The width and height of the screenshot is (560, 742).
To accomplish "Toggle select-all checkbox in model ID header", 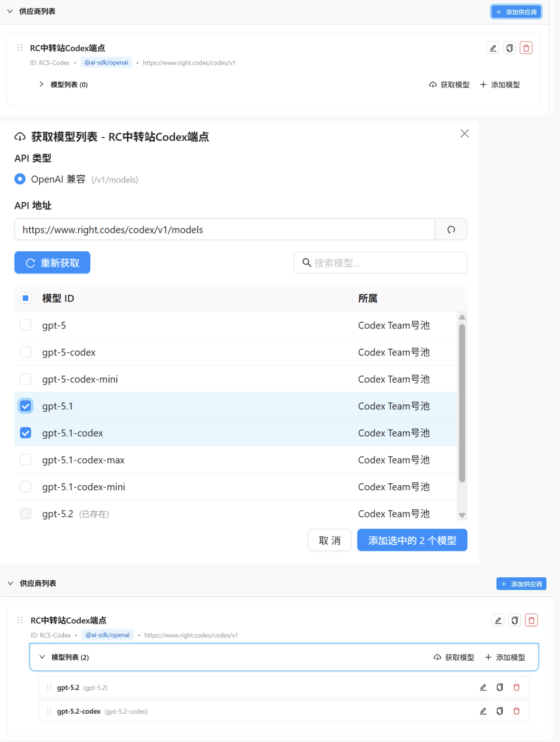I will pyautogui.click(x=26, y=298).
